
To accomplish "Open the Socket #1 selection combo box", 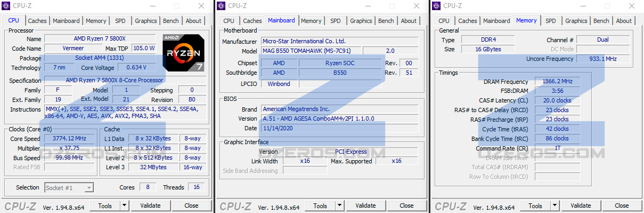I will tap(69, 187).
